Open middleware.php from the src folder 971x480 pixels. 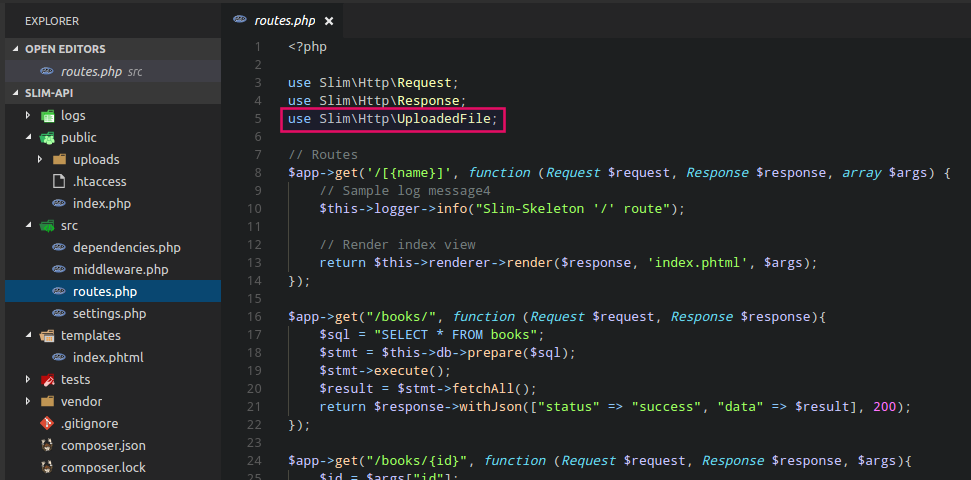120,270
